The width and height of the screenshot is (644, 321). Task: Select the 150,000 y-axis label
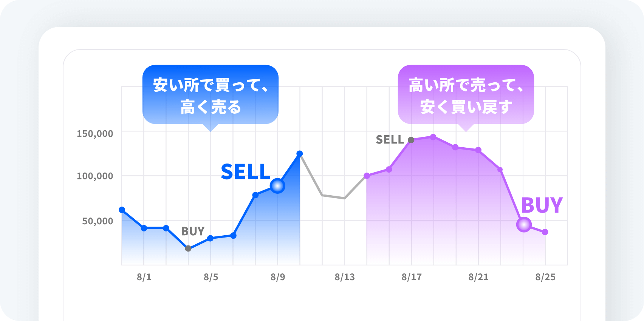coord(95,134)
